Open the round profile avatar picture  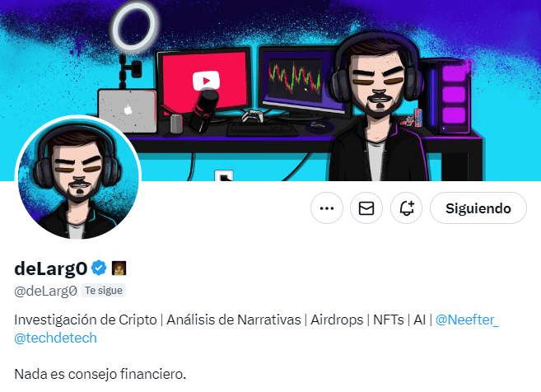[78, 178]
